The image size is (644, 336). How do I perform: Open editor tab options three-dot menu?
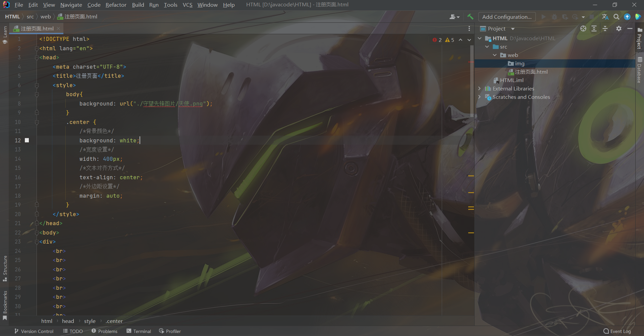pos(469,28)
